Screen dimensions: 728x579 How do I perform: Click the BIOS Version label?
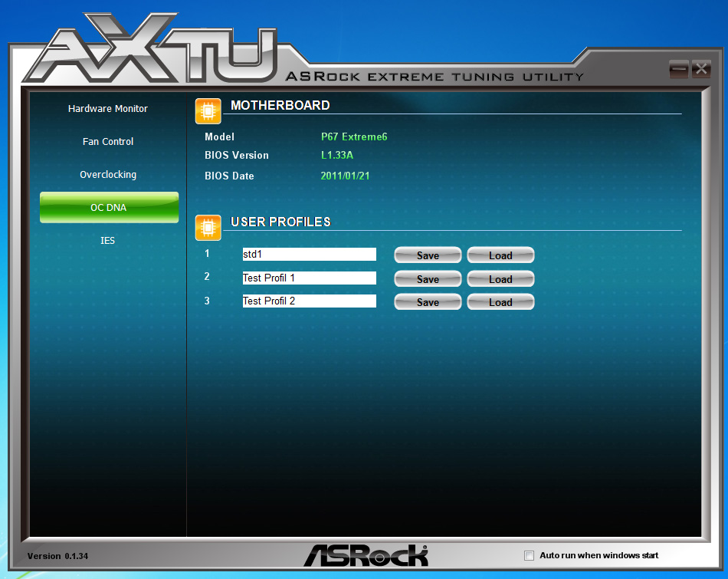[236, 155]
